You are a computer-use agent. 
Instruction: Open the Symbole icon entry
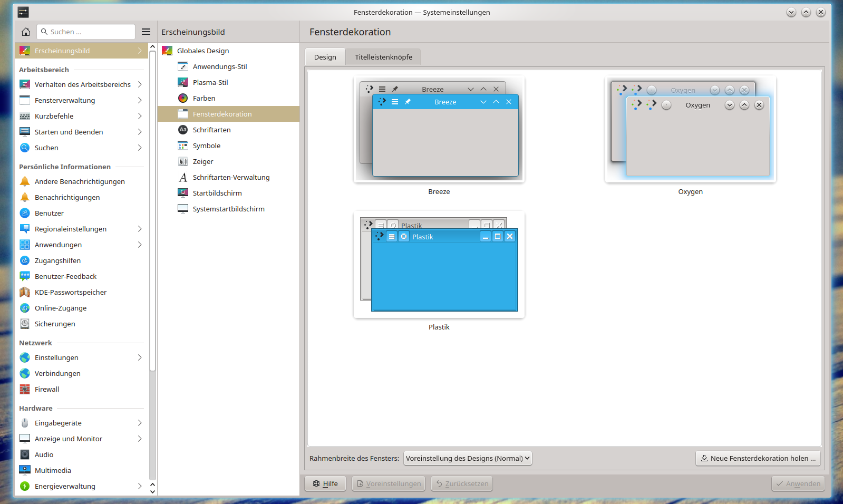tap(183, 146)
